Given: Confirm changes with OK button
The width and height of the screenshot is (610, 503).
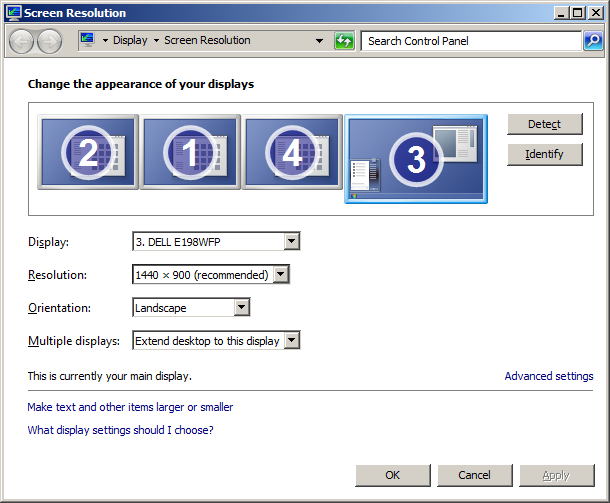Looking at the screenshot, I should (x=393, y=475).
